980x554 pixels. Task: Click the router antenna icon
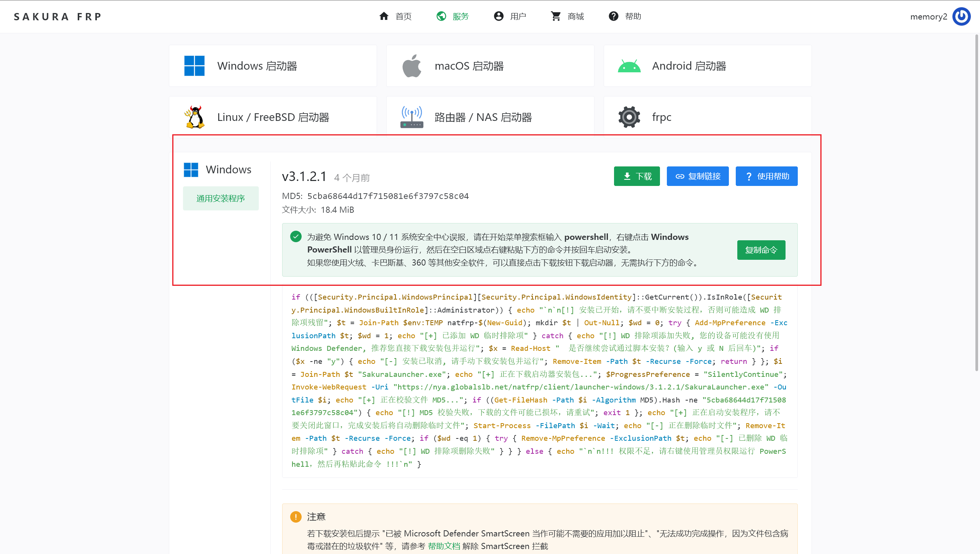click(412, 117)
